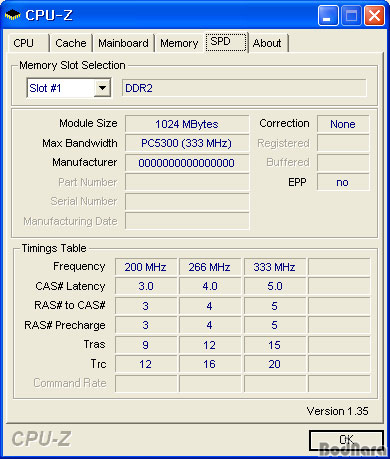This screenshot has height=459, width=390.
Task: Click the 333 MHz frequency cell
Action: [x=275, y=267]
